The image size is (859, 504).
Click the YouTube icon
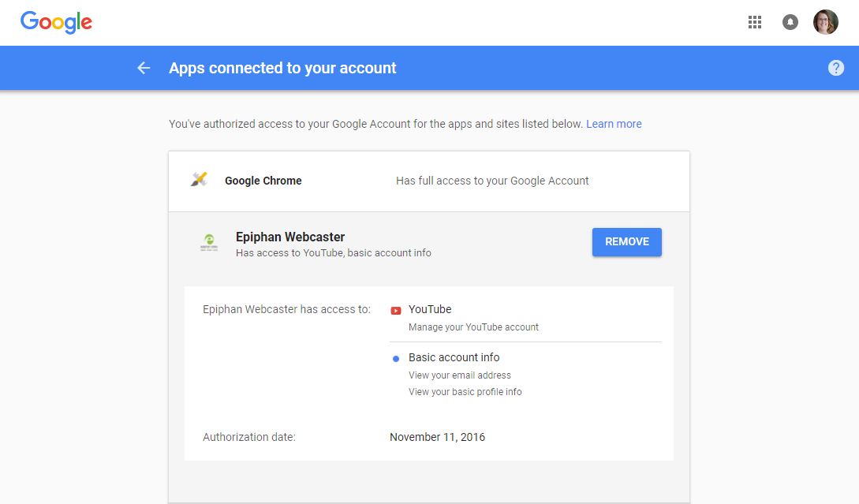395,311
